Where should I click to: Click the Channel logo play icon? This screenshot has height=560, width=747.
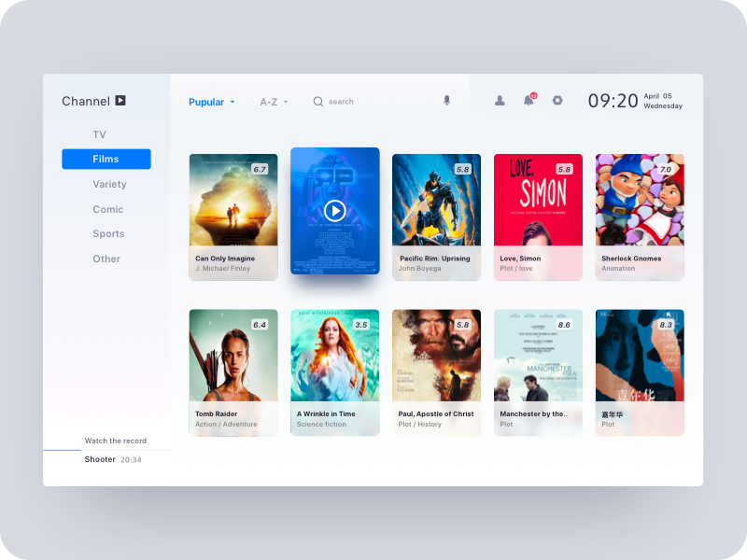[x=120, y=101]
